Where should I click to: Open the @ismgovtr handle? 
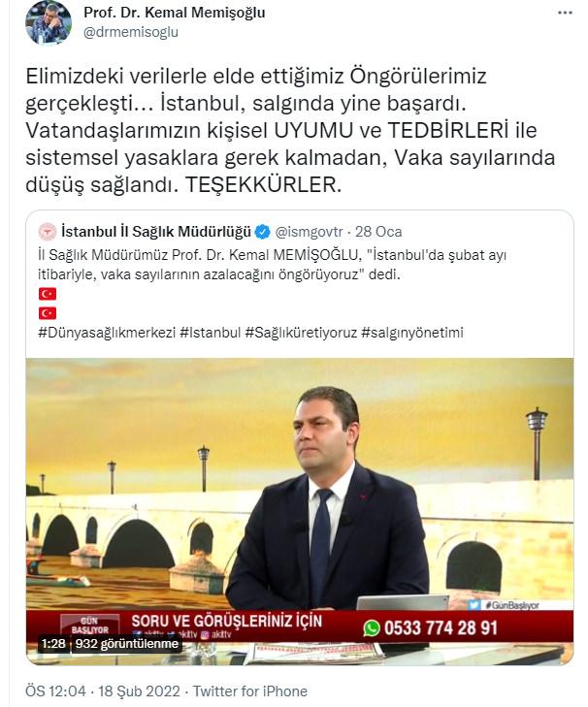(309, 232)
